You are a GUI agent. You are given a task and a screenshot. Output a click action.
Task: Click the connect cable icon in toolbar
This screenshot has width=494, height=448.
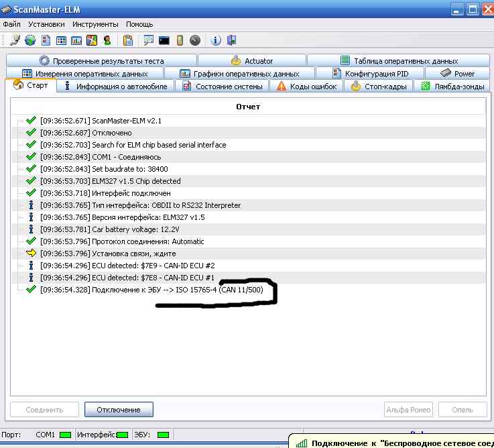pos(15,40)
